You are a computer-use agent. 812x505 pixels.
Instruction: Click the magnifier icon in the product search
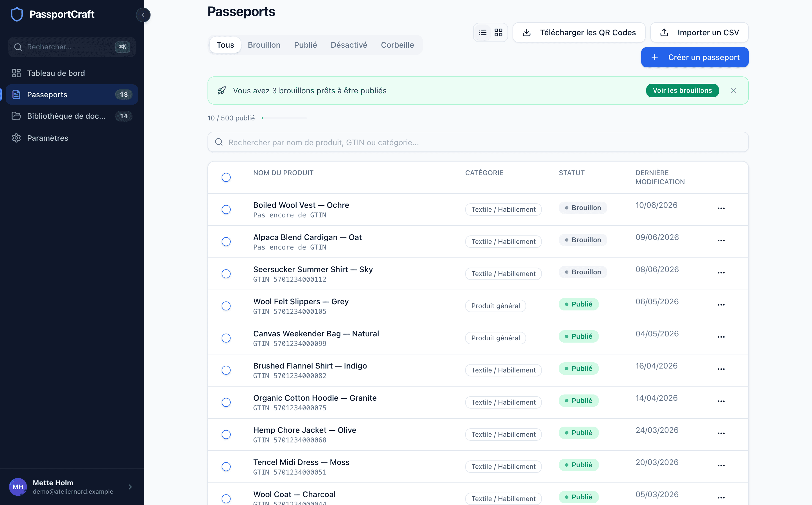pos(219,142)
